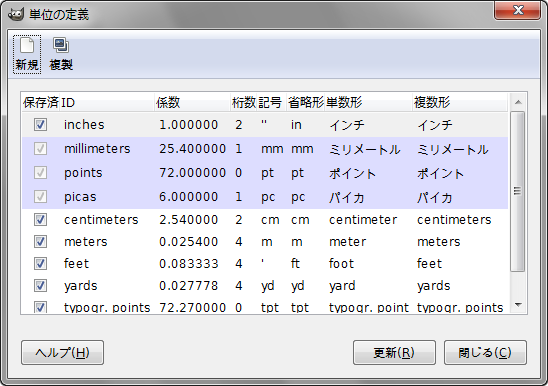Toggle the saved checkbox for points
The height and width of the screenshot is (386, 548).
pos(40,173)
